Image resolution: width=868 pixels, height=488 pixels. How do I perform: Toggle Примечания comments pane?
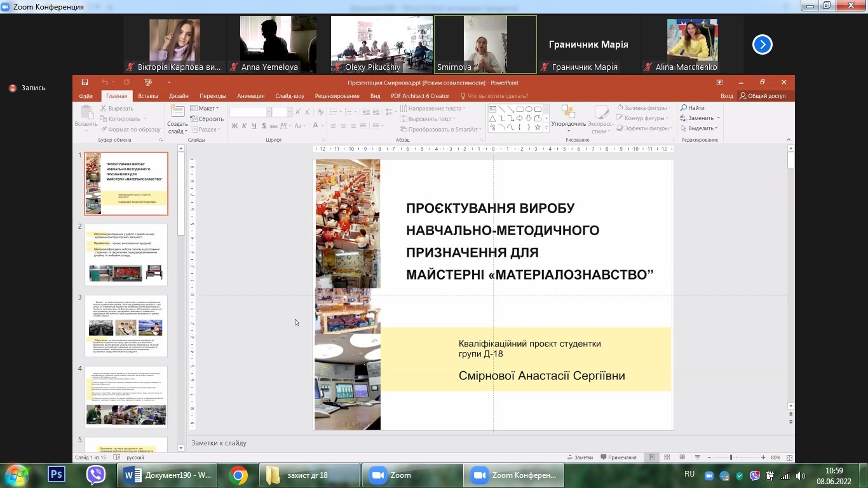click(x=618, y=457)
